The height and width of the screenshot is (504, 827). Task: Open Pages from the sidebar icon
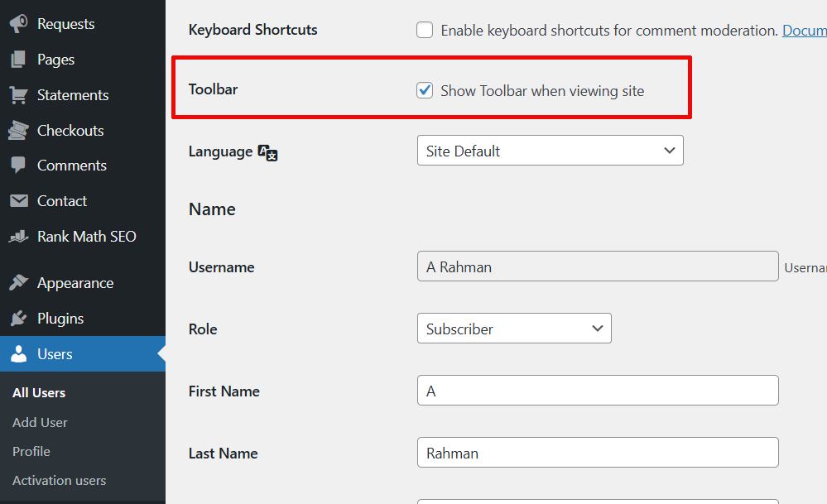pyautogui.click(x=18, y=59)
